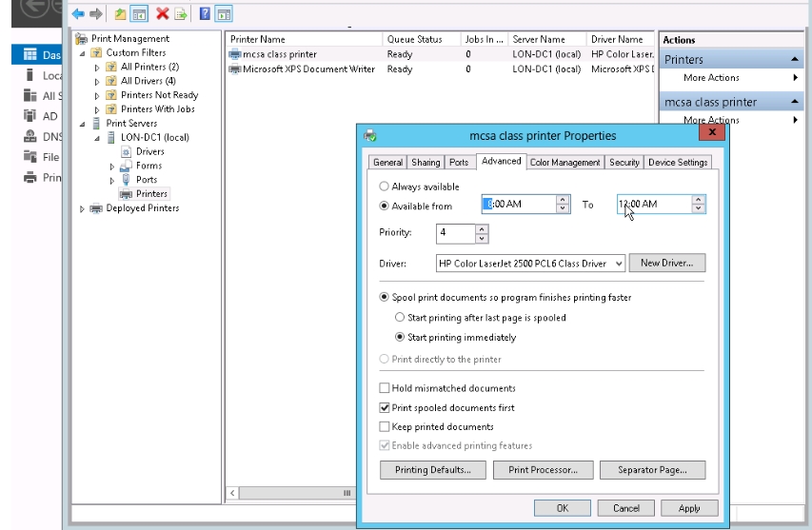Enable Hold mismatched documents checkbox
Image resolution: width=812 pixels, height=530 pixels.
click(x=385, y=388)
